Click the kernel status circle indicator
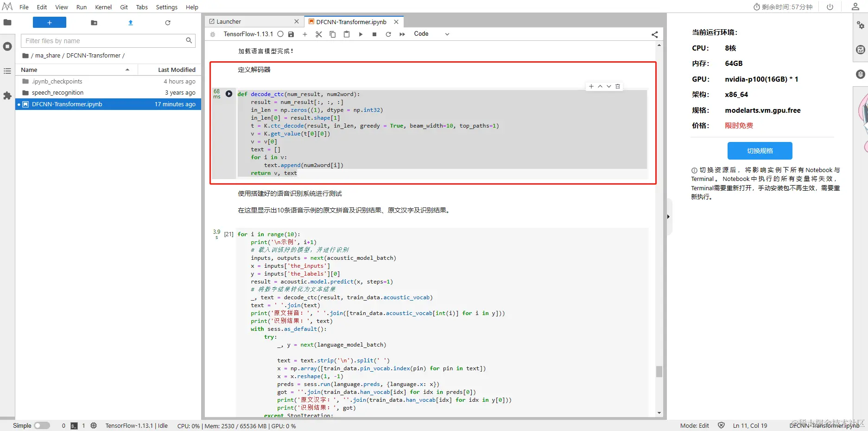 [x=280, y=34]
